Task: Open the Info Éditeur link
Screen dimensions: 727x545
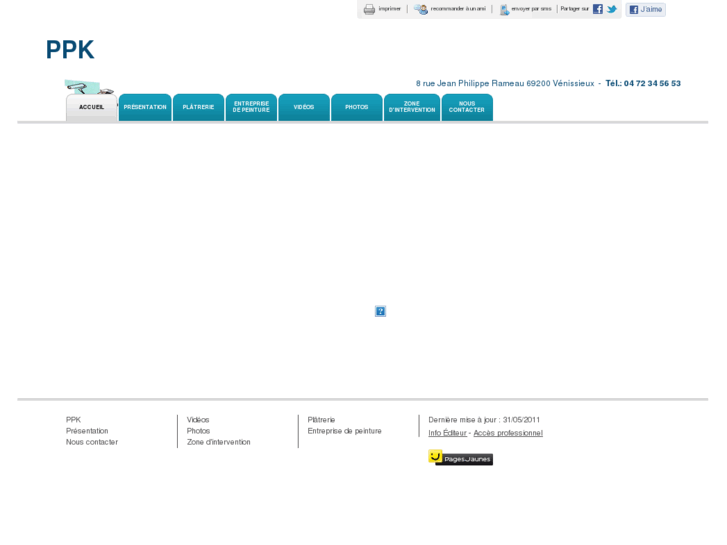Action: (447, 433)
